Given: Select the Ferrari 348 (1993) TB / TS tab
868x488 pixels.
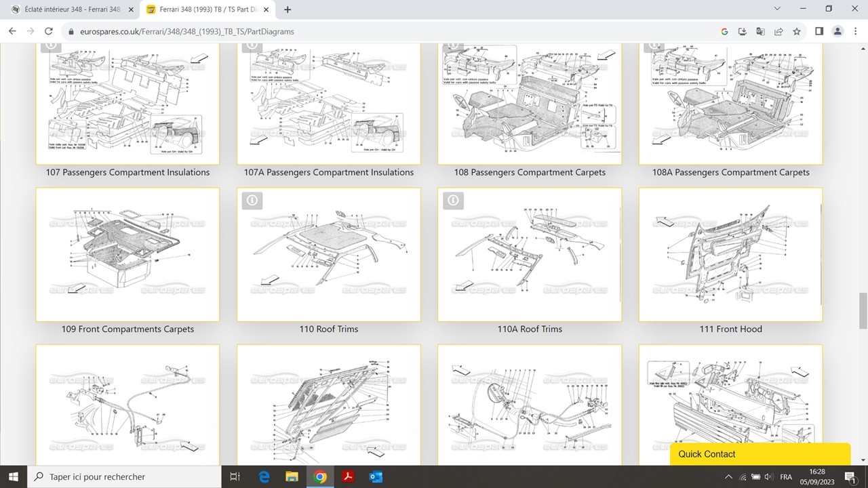Looking at the screenshot, I should click(207, 9).
